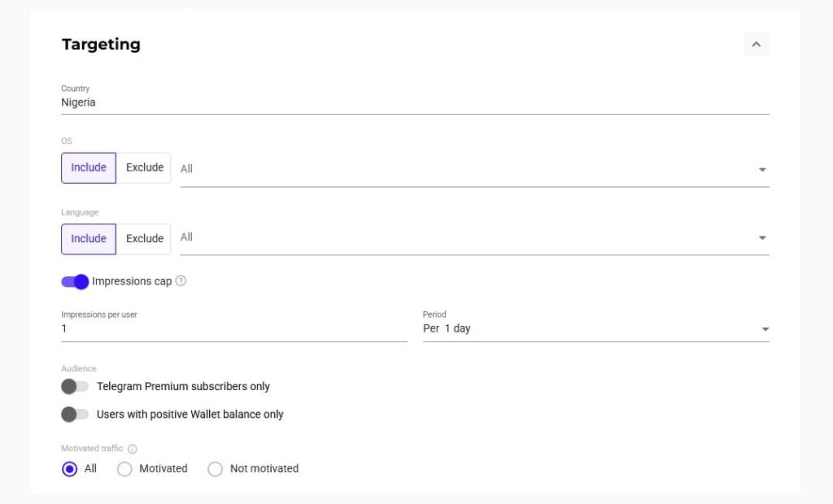
Task: Open the Motivated traffic info icon
Action: click(133, 449)
